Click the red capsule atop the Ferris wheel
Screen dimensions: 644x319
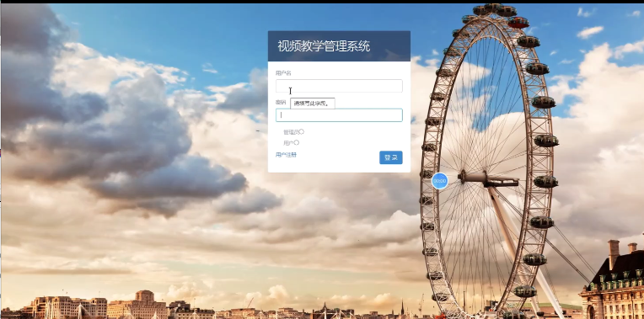tap(518, 23)
